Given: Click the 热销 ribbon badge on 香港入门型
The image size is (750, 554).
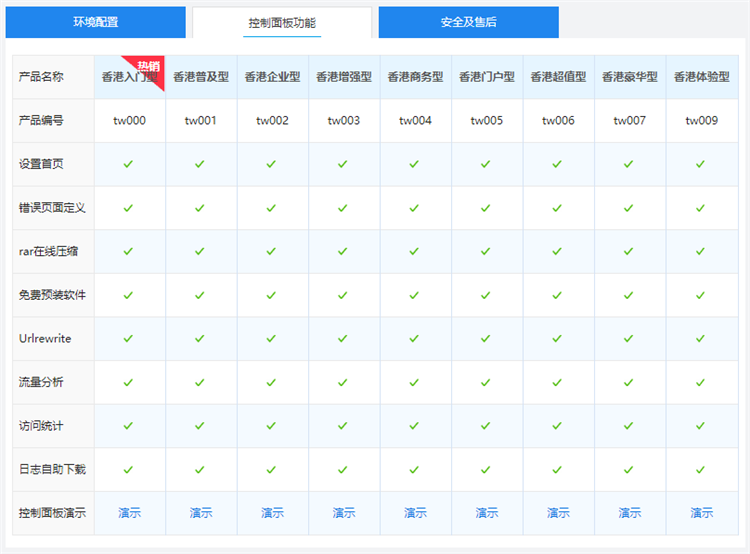Looking at the screenshot, I should 149,67.
